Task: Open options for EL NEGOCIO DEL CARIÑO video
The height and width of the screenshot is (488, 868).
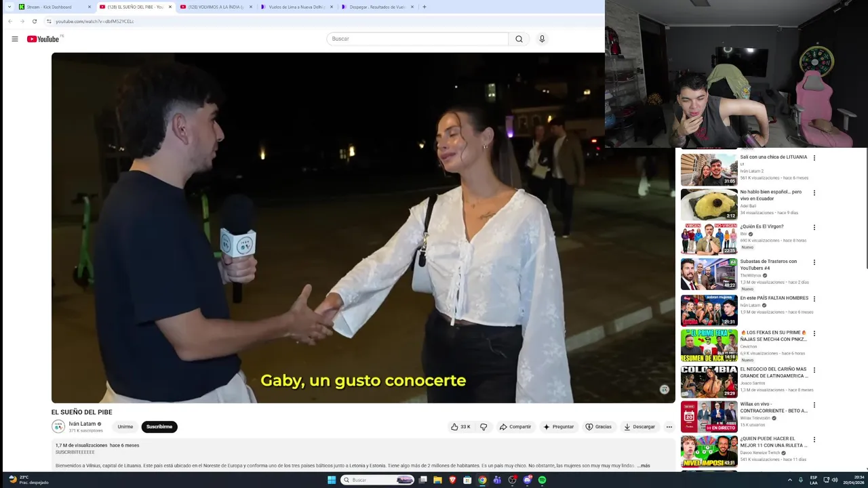Action: (814, 370)
